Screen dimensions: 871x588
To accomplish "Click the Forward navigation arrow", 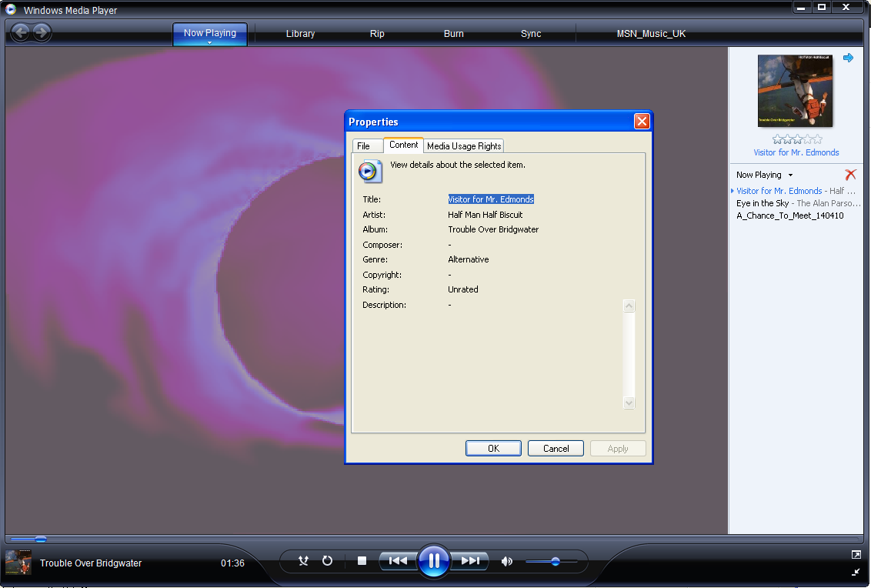I will click(x=42, y=33).
